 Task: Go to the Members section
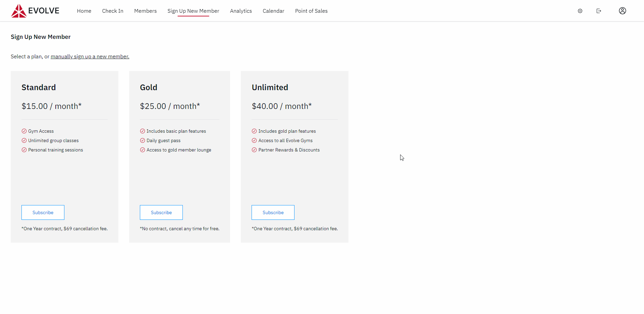point(145,11)
